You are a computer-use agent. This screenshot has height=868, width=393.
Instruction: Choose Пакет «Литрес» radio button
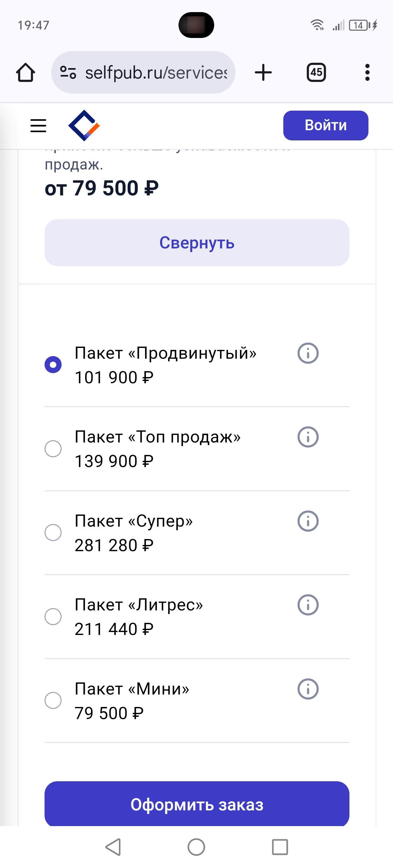(x=53, y=616)
